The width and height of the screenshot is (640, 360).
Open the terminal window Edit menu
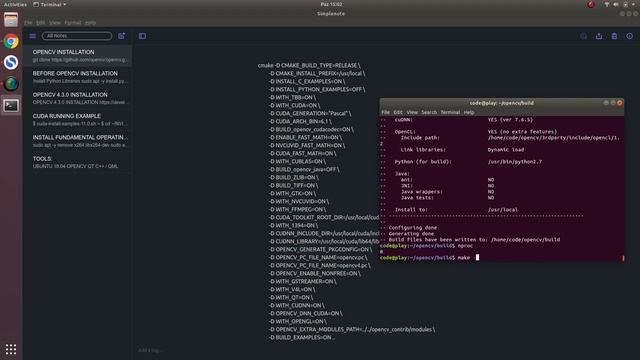pos(398,112)
